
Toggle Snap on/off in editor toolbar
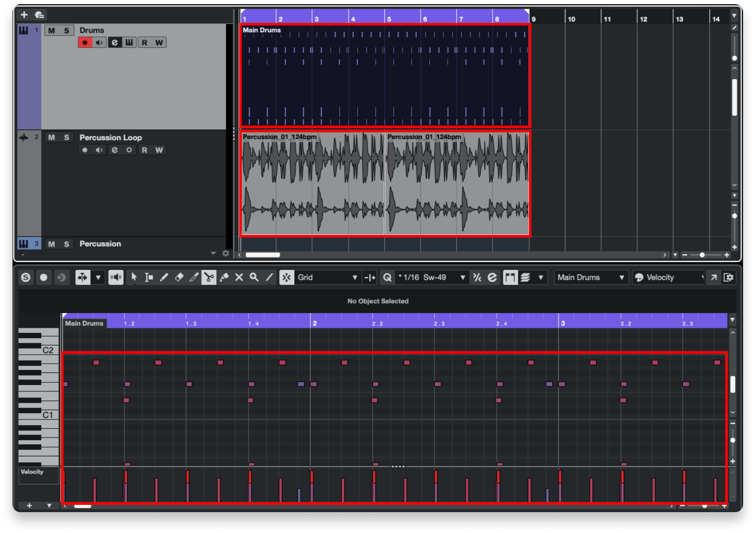pos(287,277)
